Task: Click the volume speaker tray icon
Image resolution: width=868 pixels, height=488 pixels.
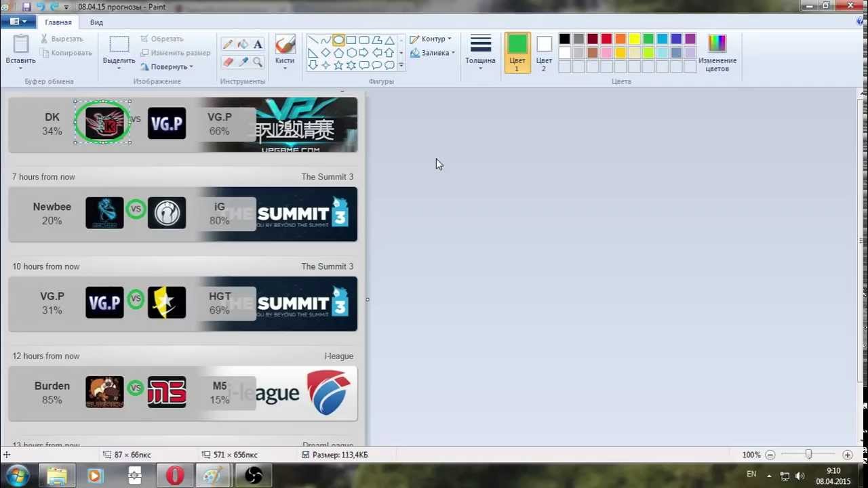Action: pyautogui.click(x=800, y=476)
